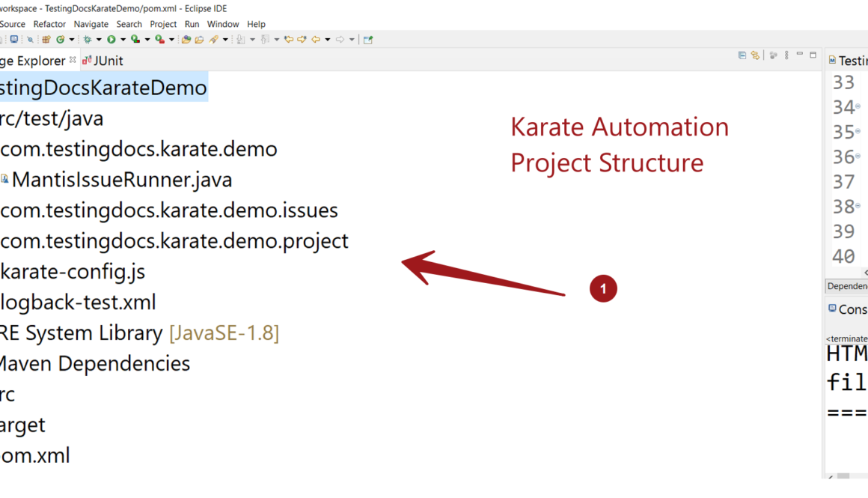Open the Navigate menu

coord(91,24)
